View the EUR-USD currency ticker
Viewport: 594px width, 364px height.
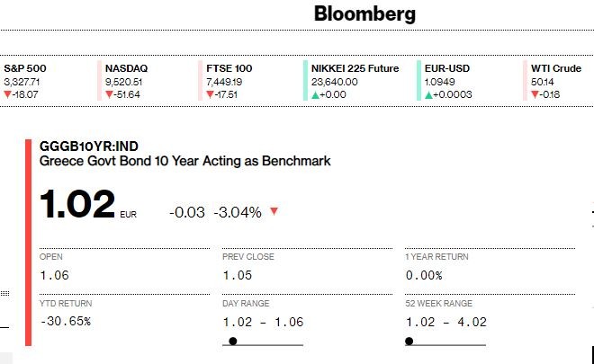[448, 67]
